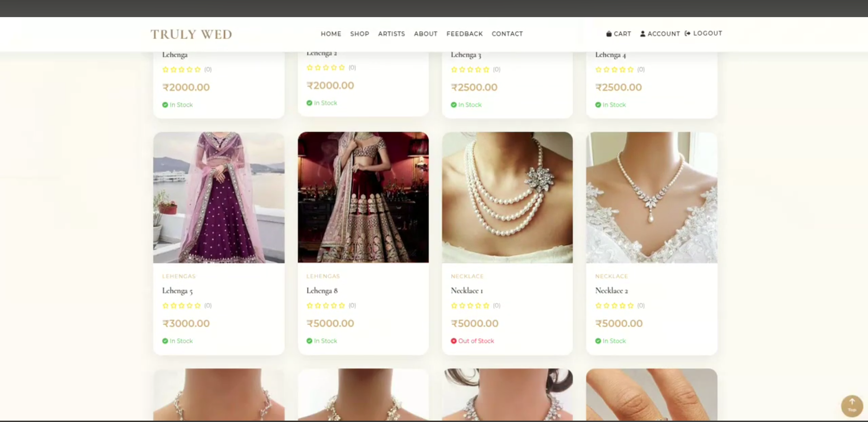Click the Necklace 2 product title
The height and width of the screenshot is (422, 868).
click(611, 291)
